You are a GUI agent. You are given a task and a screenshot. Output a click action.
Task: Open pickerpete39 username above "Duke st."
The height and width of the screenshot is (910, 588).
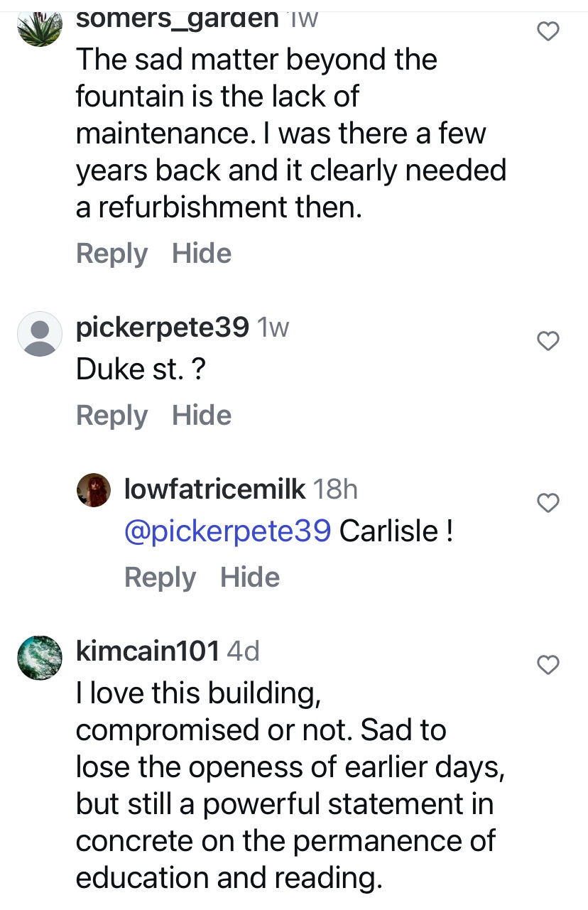tap(162, 327)
